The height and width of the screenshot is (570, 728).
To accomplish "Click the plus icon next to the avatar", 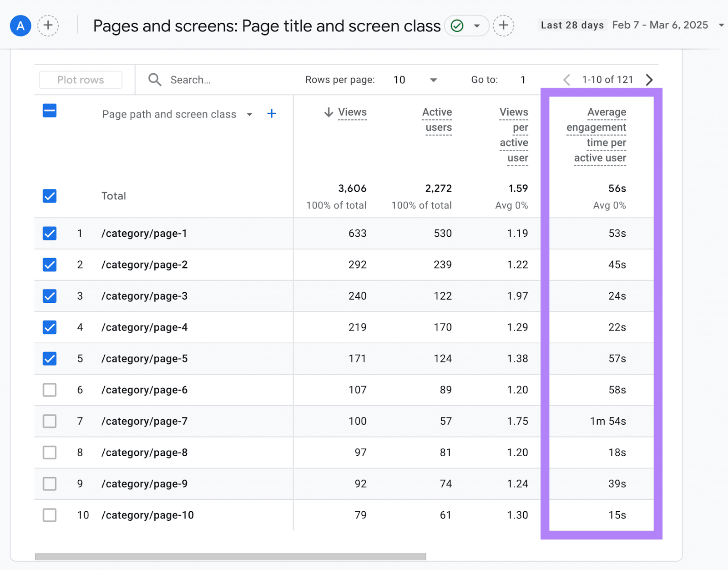I will click(x=48, y=26).
